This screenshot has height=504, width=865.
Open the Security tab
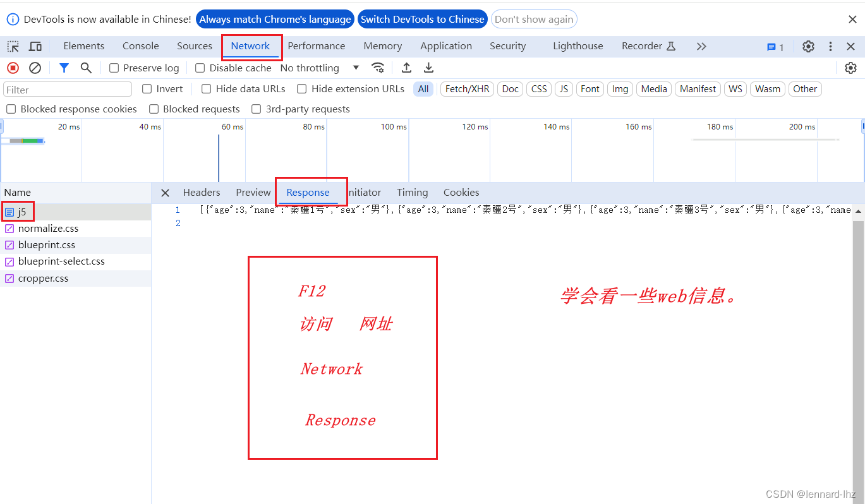pos(508,46)
